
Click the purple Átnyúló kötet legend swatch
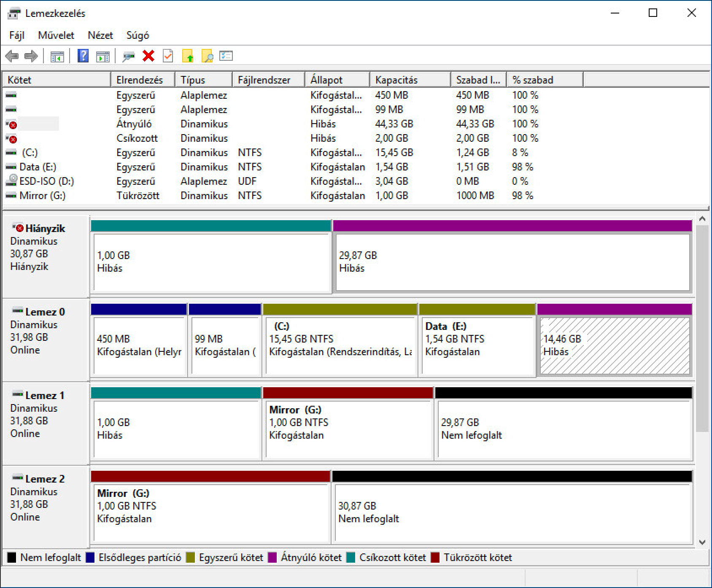pos(272,558)
